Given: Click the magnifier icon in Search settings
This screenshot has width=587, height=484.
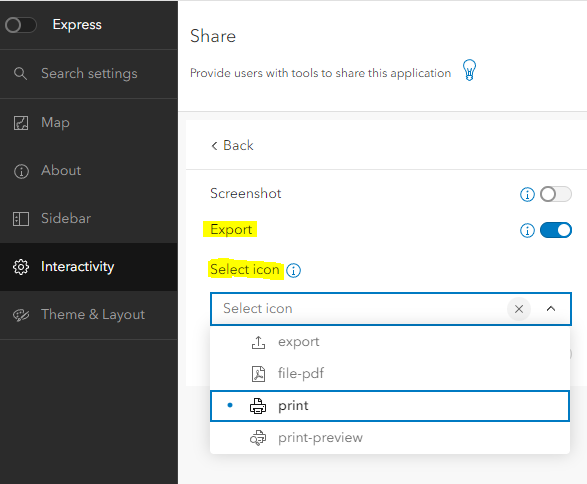Looking at the screenshot, I should (x=20, y=73).
